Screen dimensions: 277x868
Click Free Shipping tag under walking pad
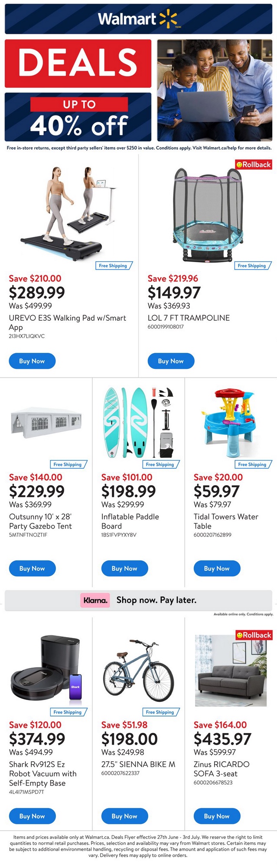point(113,266)
